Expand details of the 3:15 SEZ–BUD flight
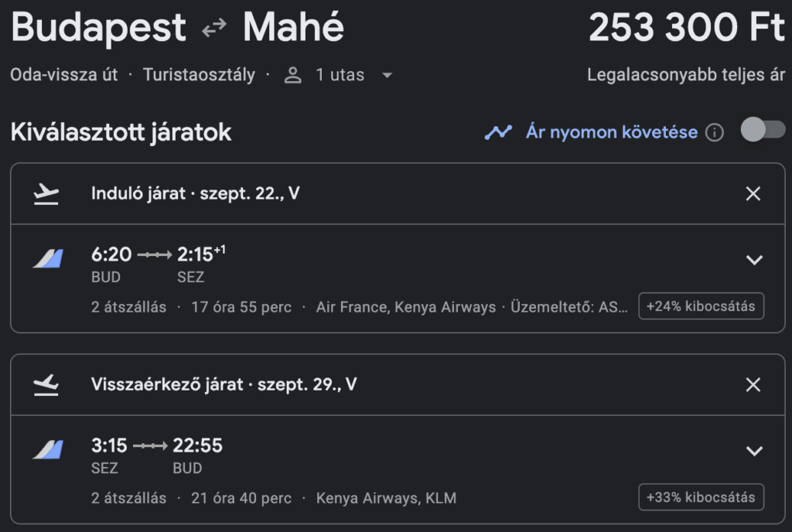The height and width of the screenshot is (532, 792). tap(754, 451)
